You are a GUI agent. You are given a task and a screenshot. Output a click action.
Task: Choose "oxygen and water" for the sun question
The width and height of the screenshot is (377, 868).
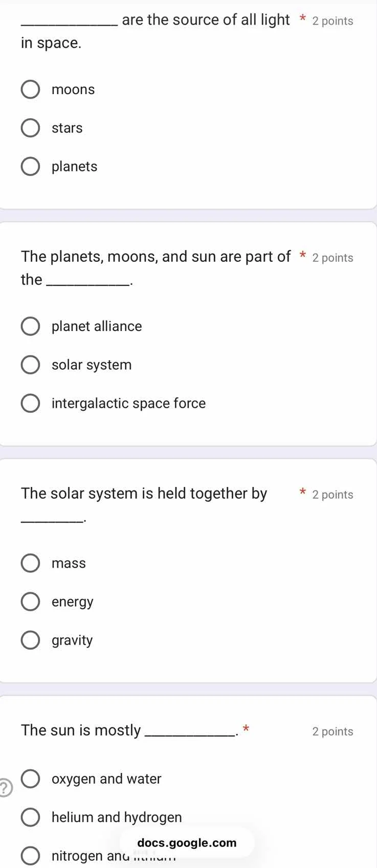[31, 778]
